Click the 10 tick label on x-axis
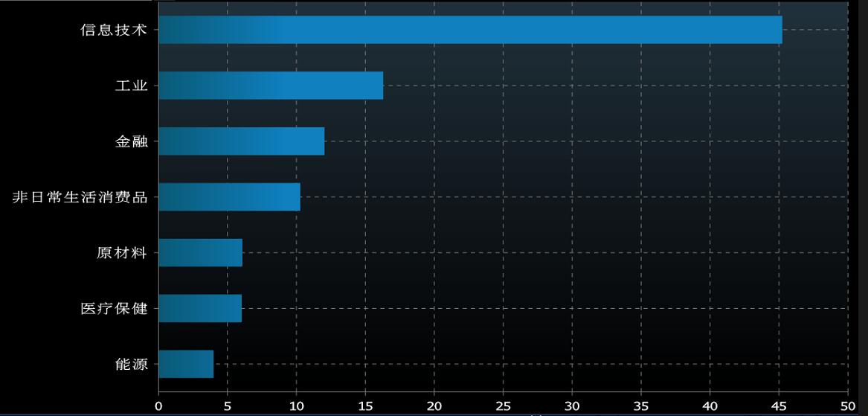Screen dimensions: 868x416 296,406
